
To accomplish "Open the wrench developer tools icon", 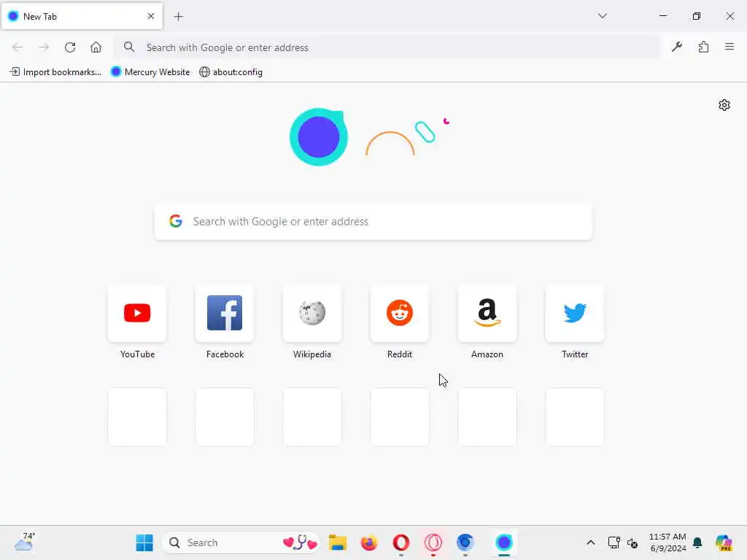I will click(677, 47).
